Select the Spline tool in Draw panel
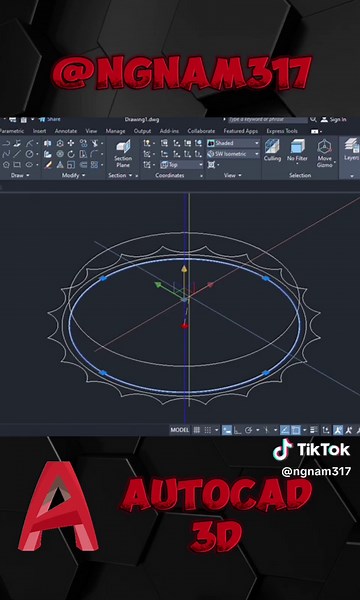360x600 pixels. (6, 154)
